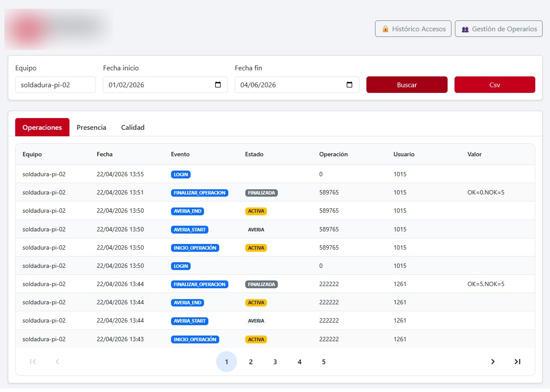Click the Equipo column header

(x=32, y=154)
